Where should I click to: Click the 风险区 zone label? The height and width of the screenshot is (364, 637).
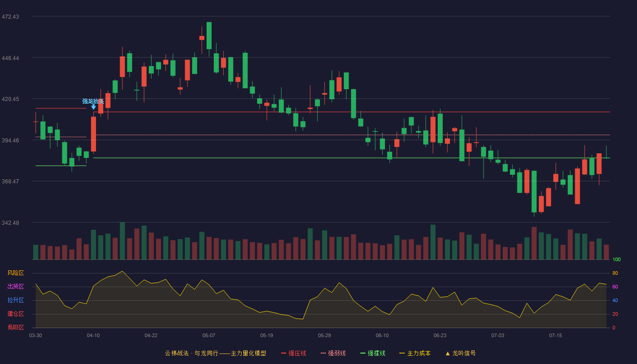tap(15, 273)
